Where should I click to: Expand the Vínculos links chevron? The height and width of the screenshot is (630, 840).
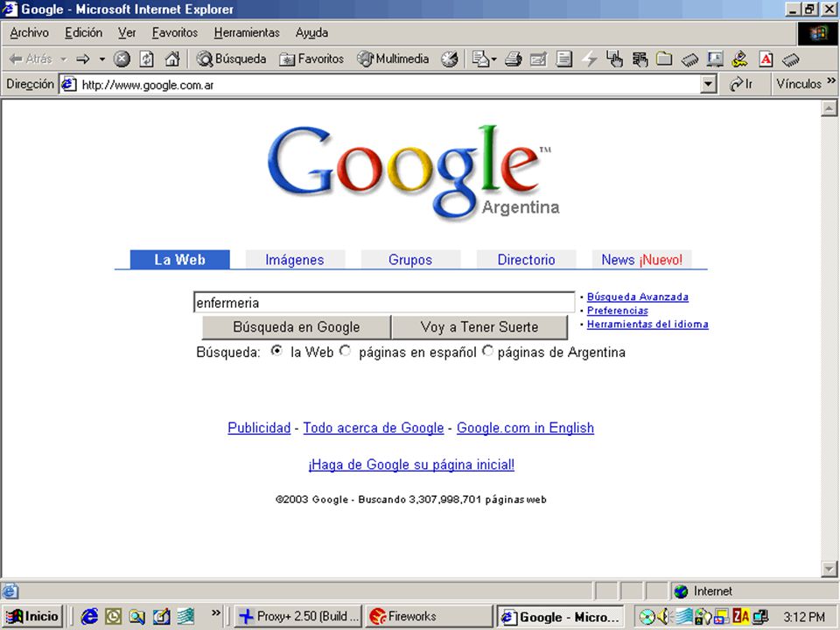tap(831, 80)
